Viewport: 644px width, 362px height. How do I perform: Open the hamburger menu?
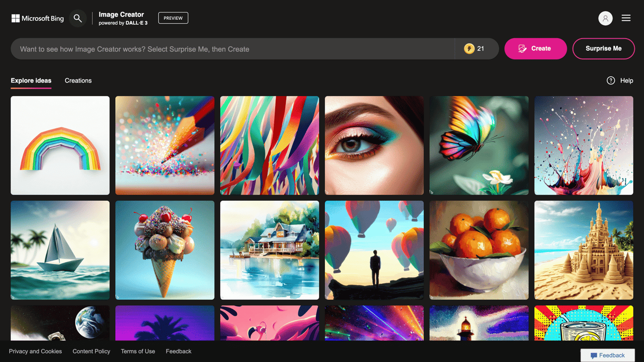[x=626, y=18]
